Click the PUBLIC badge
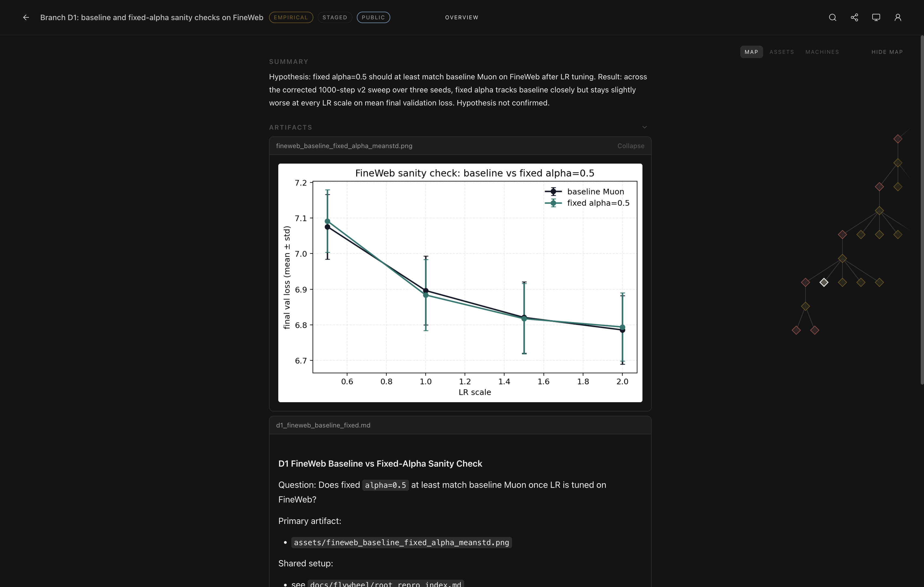The width and height of the screenshot is (924, 587). click(x=373, y=17)
